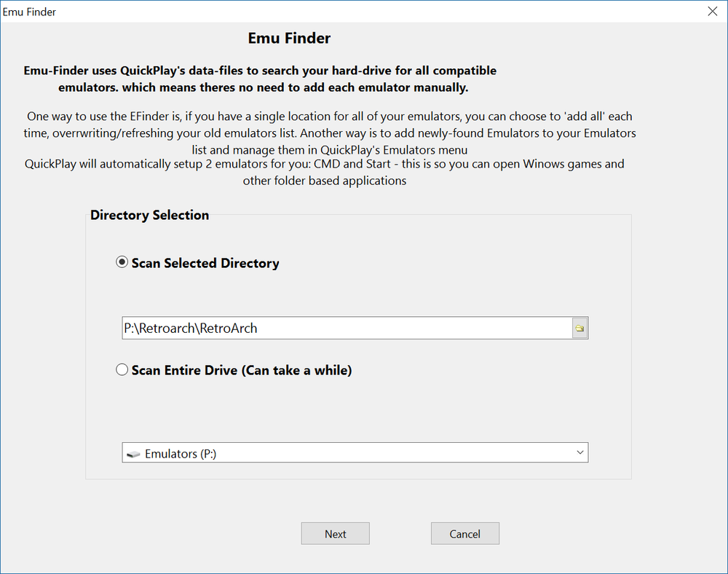The image size is (728, 574).
Task: Click into the P:\Retroarch\RetroArch path field
Action: tap(191, 329)
